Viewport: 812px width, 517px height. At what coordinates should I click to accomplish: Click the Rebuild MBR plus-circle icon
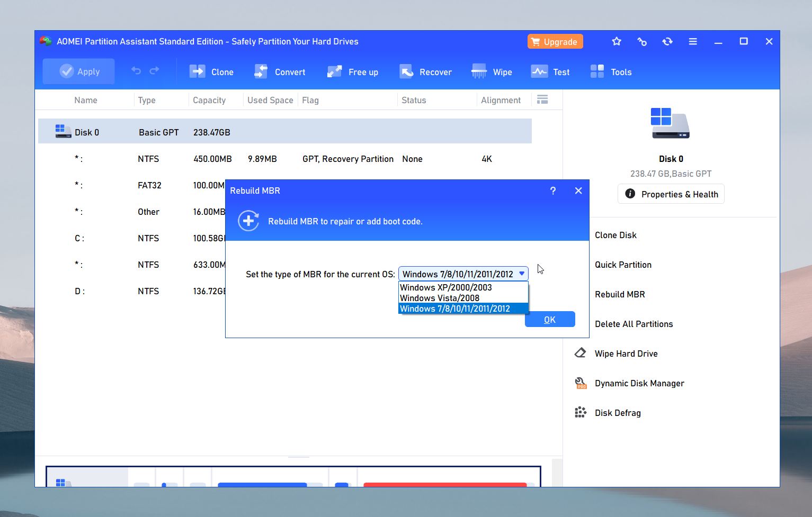pos(248,221)
